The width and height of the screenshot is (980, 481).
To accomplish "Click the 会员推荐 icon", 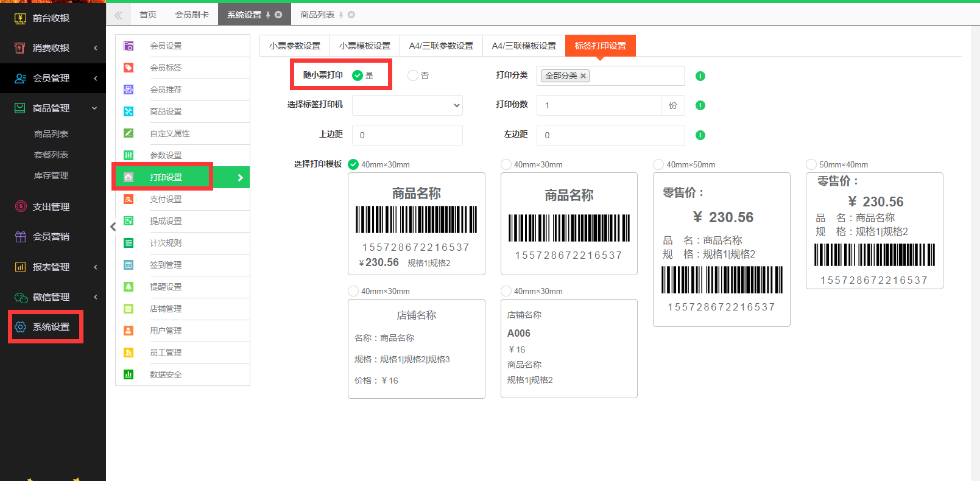I will [129, 90].
